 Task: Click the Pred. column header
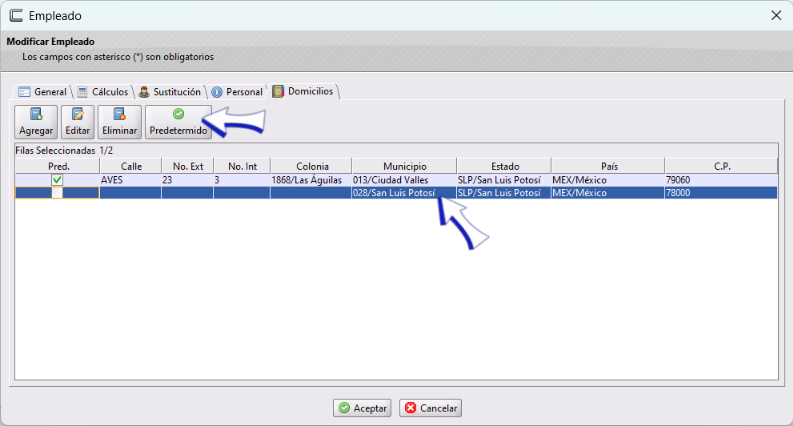pyautogui.click(x=58, y=166)
